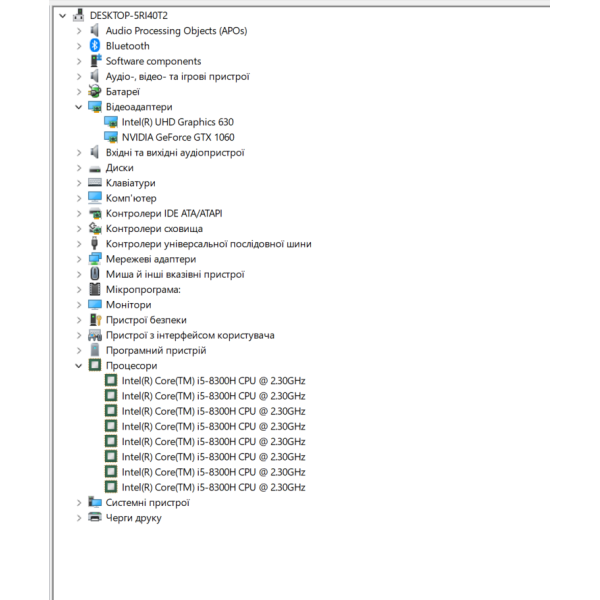Click the Мікропрограма firmware chip icon
This screenshot has height=600, width=600.
[95, 289]
